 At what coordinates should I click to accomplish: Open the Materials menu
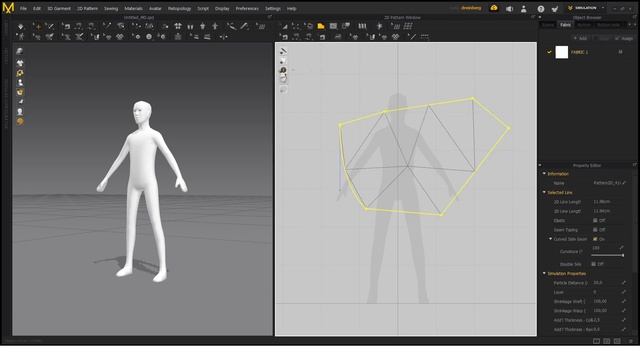click(133, 9)
